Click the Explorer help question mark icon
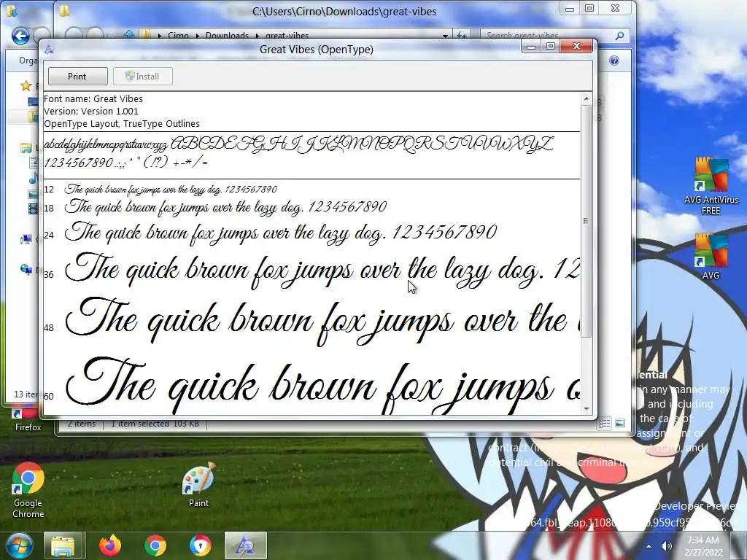Image resolution: width=747 pixels, height=560 pixels. tap(614, 61)
